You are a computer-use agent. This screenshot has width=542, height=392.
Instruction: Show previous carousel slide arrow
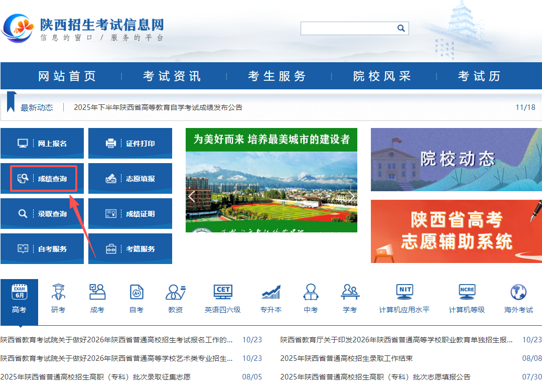point(192,196)
